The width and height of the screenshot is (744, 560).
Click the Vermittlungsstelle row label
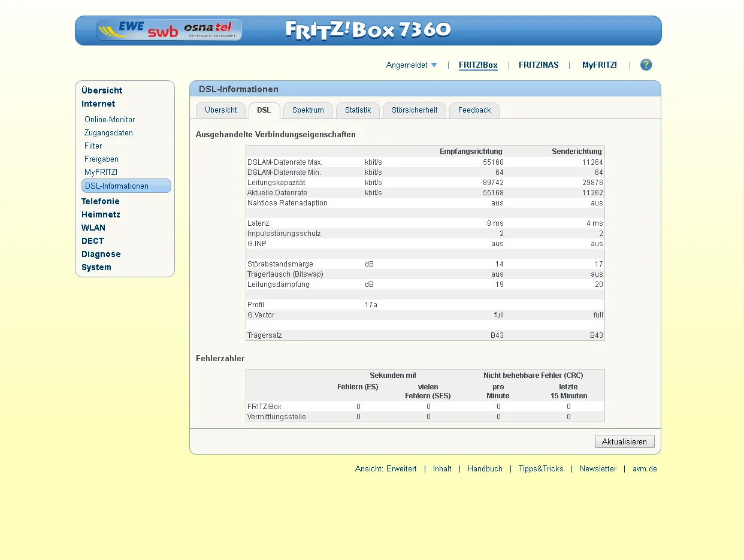coord(277,417)
